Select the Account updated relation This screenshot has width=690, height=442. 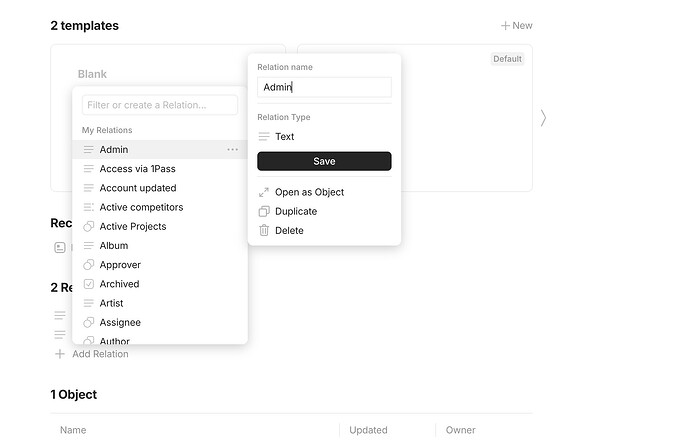160,188
